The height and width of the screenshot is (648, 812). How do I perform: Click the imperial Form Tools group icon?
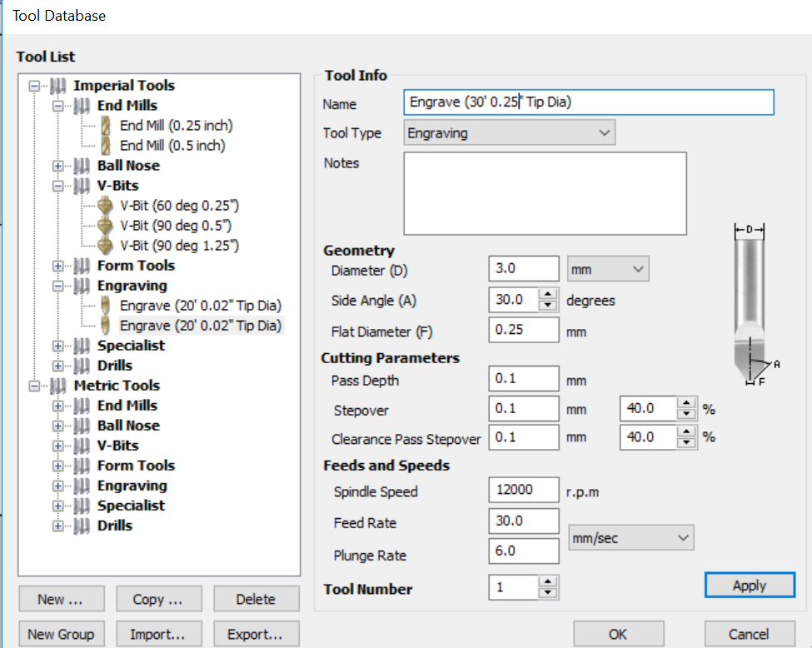(x=82, y=266)
